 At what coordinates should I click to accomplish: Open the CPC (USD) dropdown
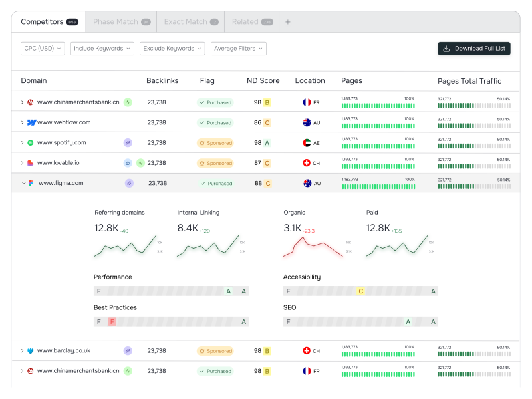point(43,48)
